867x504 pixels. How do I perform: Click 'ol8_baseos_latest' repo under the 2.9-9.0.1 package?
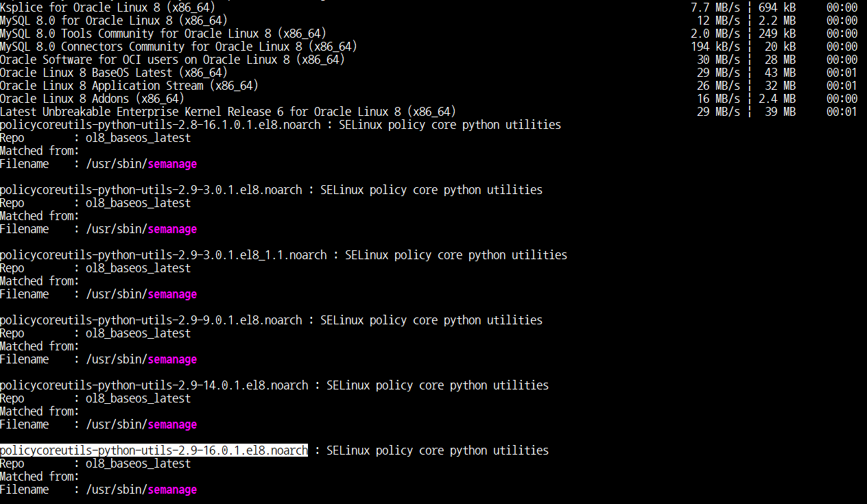coord(138,333)
